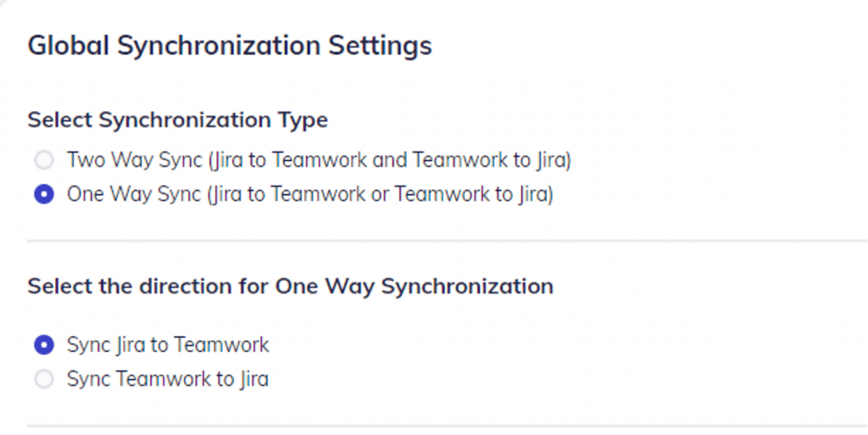
Task: Click 'Synchronization' in the page title
Action: pyautogui.click(x=220, y=45)
